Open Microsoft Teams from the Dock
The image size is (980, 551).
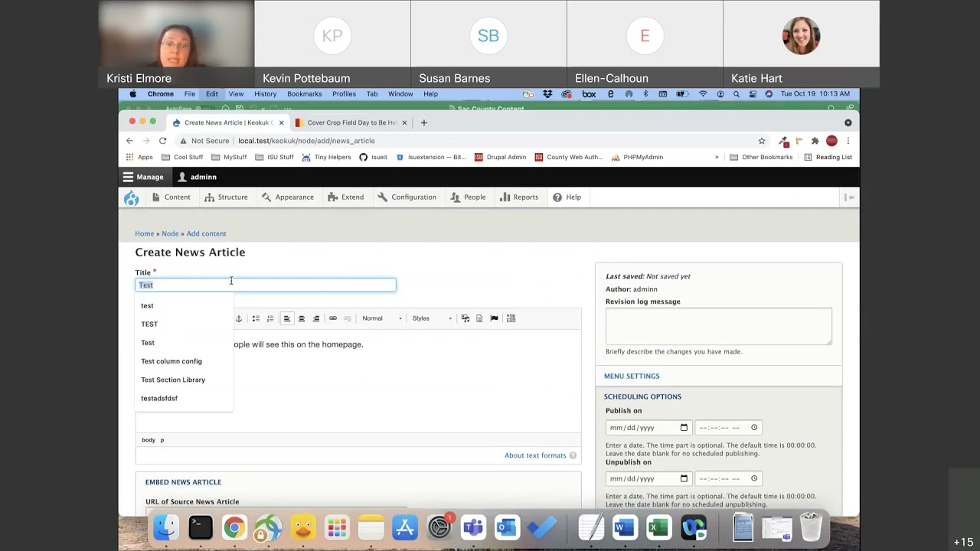tap(473, 527)
